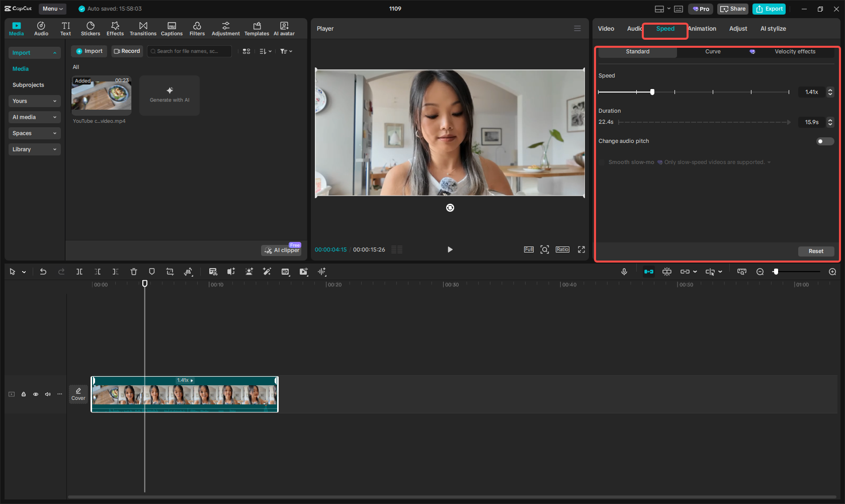Click the Mirror icon in the timeline toolbar
Viewport: 845px width, 504px height.
[188, 272]
